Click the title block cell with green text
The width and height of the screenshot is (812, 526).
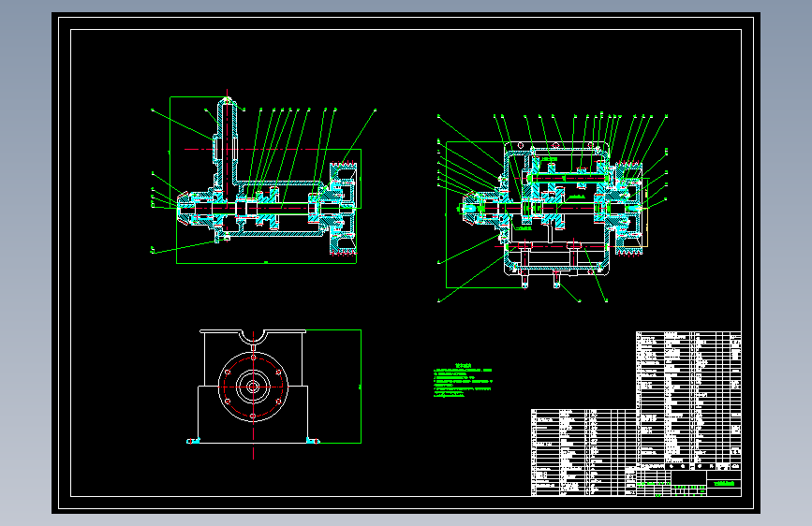(724, 484)
